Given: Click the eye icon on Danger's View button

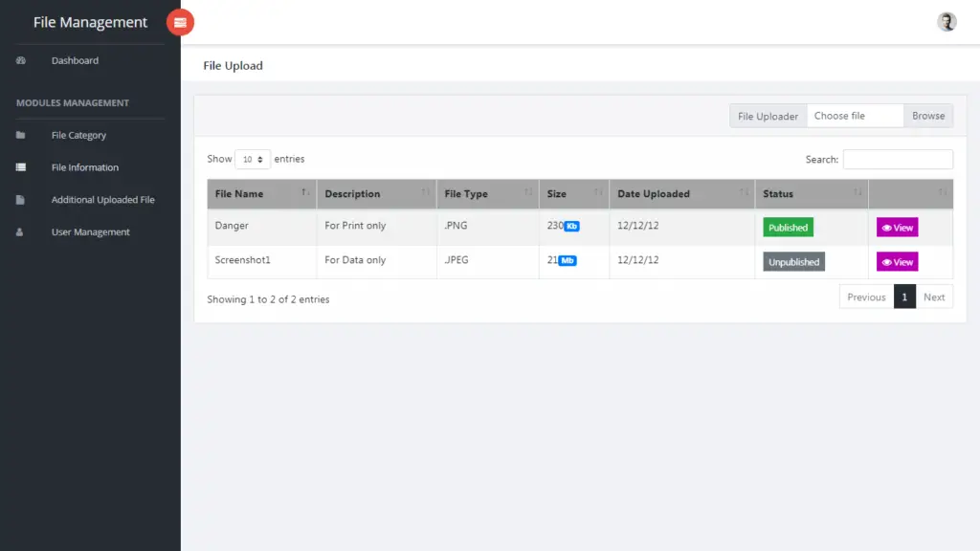Looking at the screenshot, I should tap(885, 227).
